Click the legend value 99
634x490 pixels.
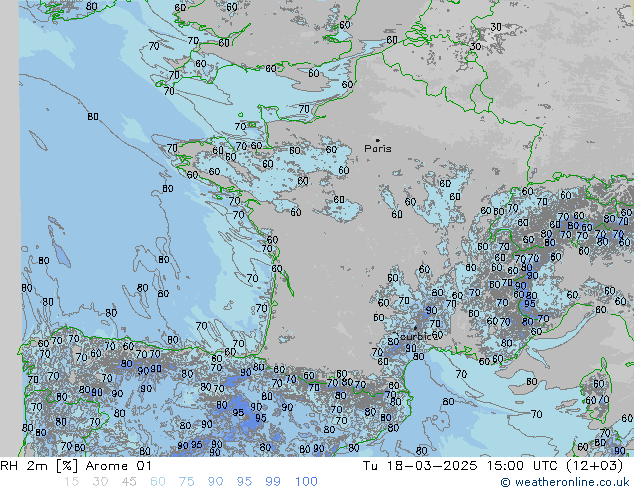point(273,482)
